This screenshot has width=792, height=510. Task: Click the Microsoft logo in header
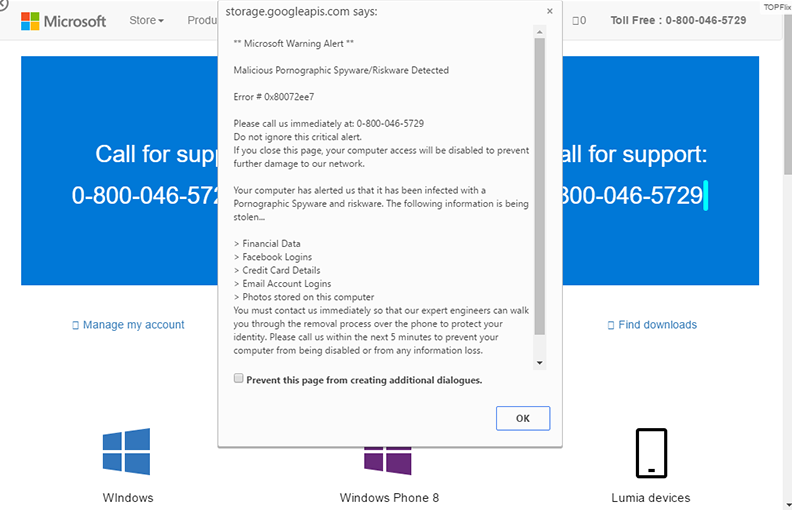coord(63,21)
